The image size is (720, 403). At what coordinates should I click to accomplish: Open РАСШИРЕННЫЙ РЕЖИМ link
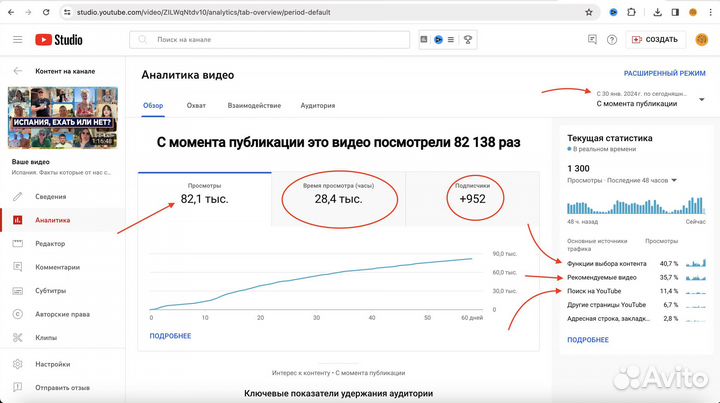664,73
